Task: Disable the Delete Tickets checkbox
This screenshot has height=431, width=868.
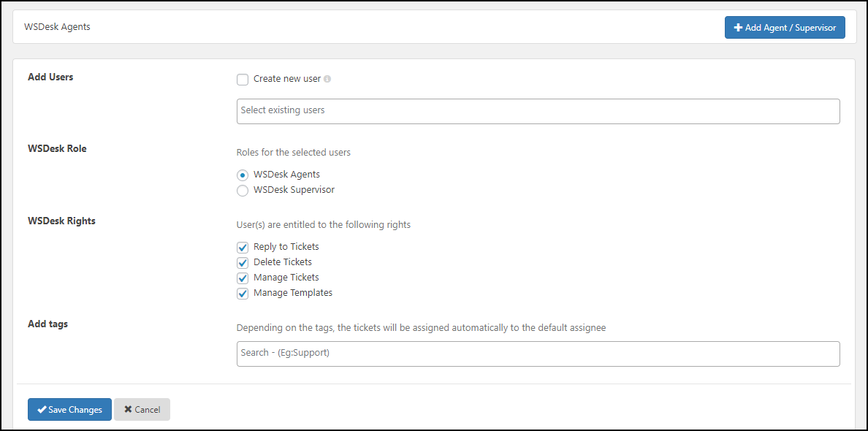Action: click(243, 263)
